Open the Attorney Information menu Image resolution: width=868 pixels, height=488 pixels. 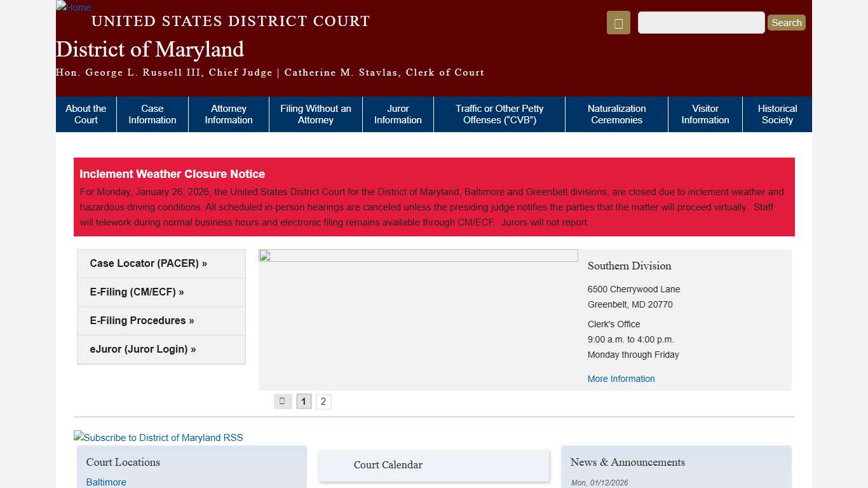(228, 114)
